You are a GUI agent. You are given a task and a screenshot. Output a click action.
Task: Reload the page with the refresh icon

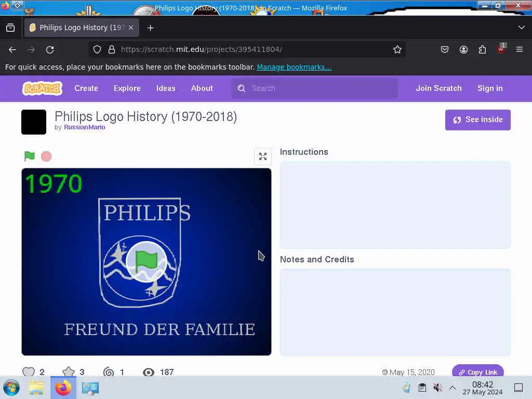(x=50, y=49)
